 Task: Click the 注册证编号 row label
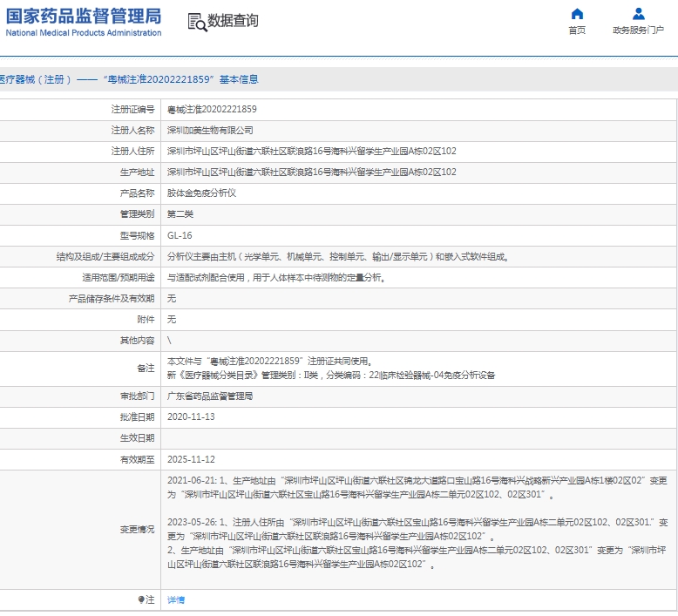(x=132, y=110)
